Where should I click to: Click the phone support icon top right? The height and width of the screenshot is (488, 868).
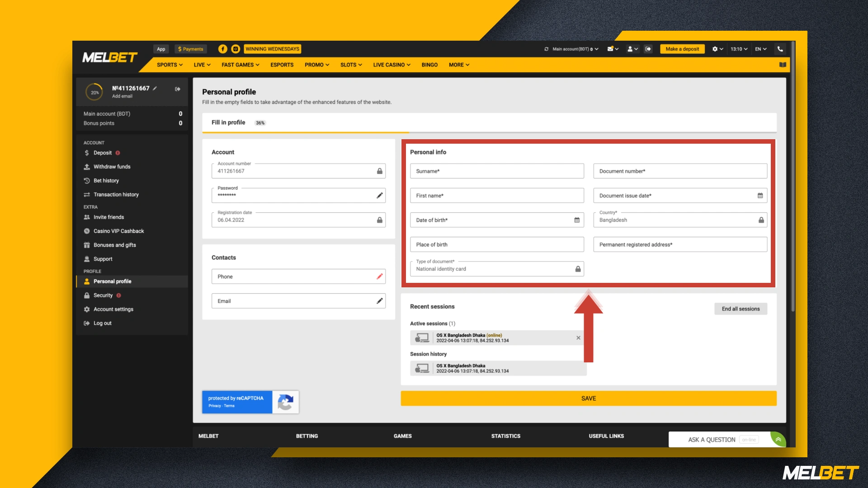pos(780,49)
